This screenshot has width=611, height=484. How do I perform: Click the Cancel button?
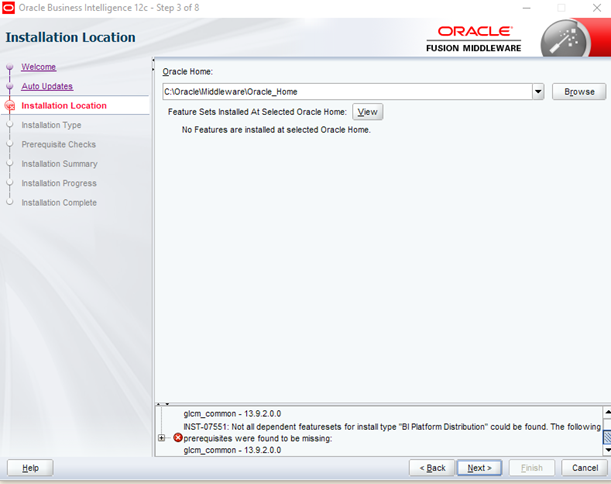click(585, 468)
